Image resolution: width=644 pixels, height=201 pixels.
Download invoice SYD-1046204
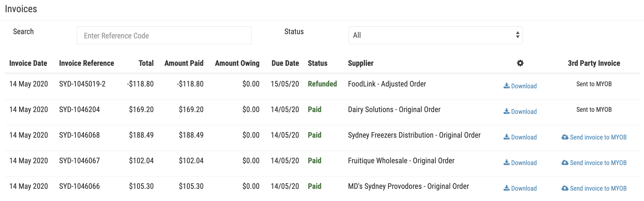520,111
